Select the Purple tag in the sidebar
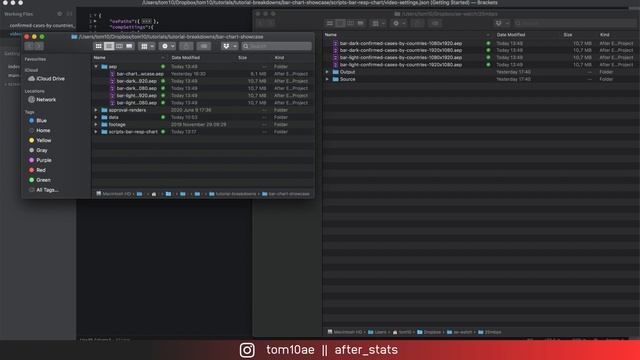 point(40,160)
